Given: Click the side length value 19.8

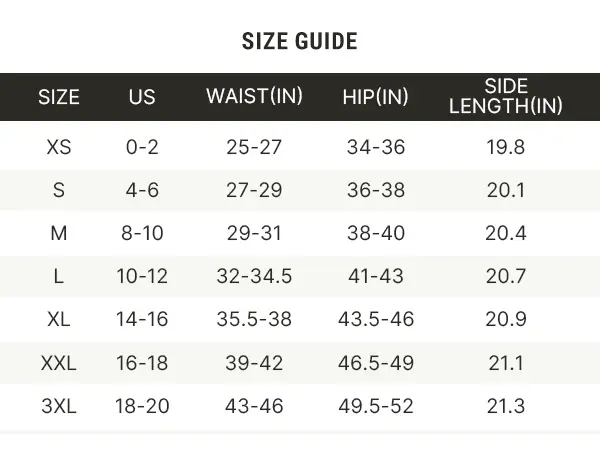Looking at the screenshot, I should pos(505,148).
